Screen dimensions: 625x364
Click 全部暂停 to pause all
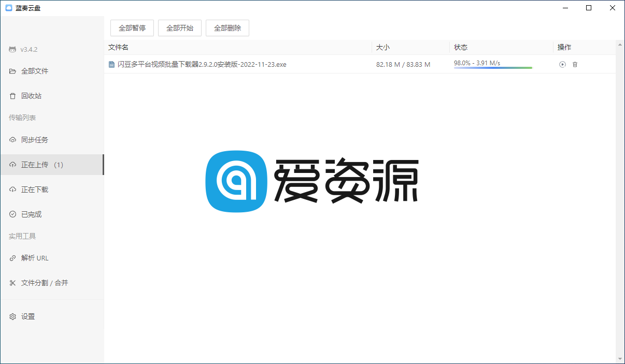coord(132,28)
